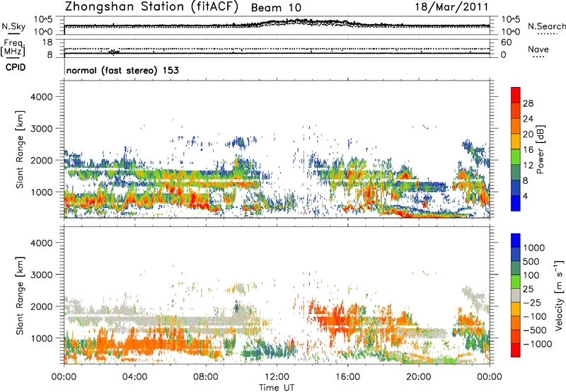Click the '08:00' time axis tick label
This screenshot has height=392, width=566.
206,377
